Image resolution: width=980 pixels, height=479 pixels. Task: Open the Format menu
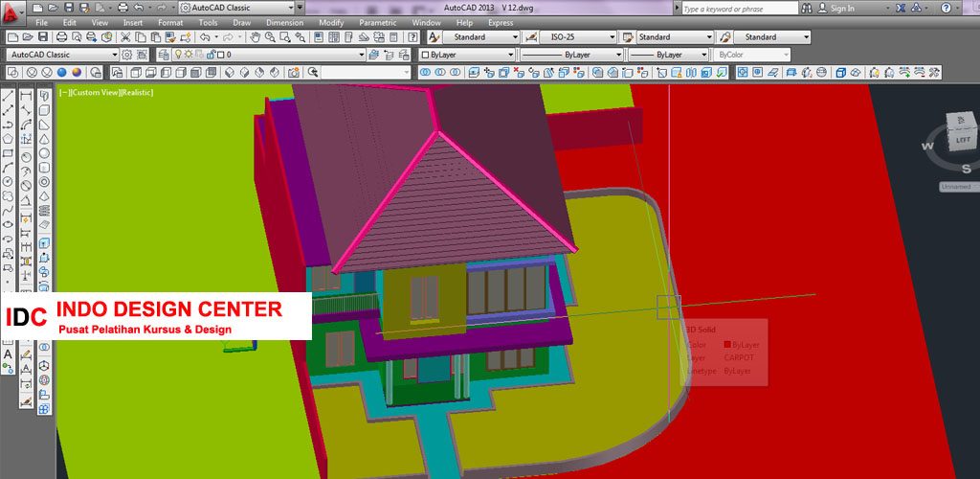(x=170, y=22)
